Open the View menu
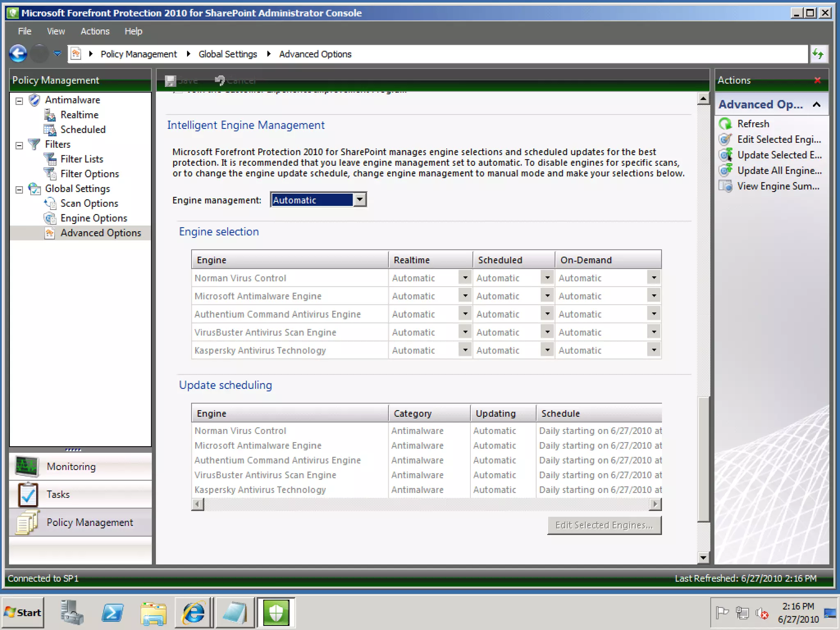840x630 pixels. tap(56, 31)
